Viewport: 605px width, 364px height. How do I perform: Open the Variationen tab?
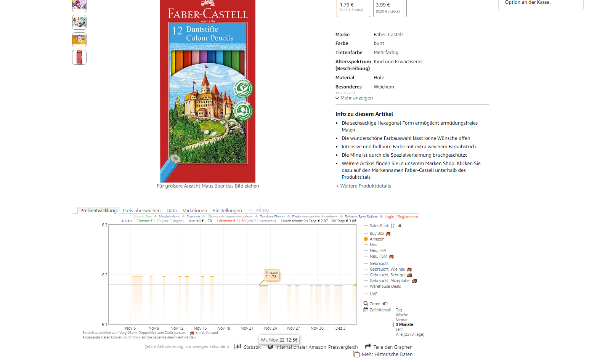click(195, 210)
